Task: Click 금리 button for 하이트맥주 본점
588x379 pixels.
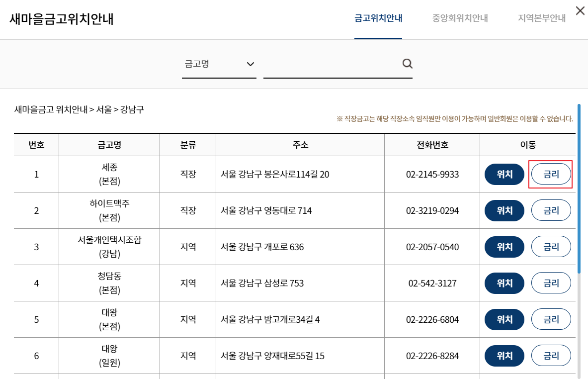Action: 551,210
